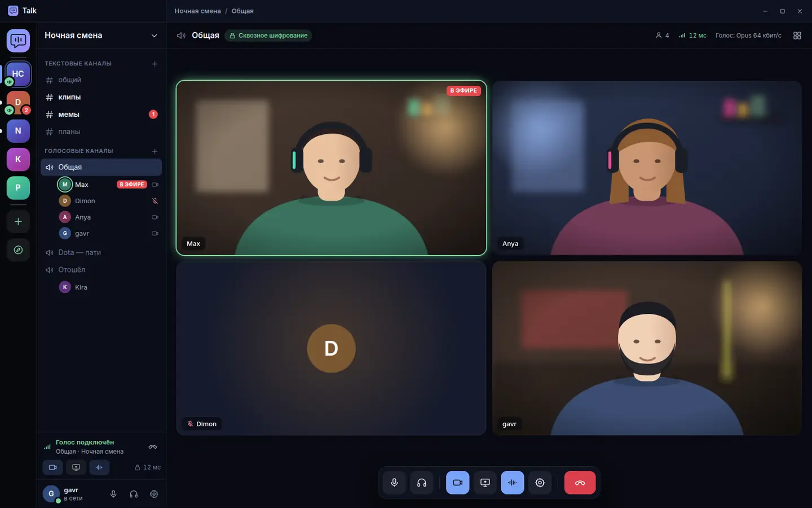Start screen sharing from the call toolbar
The width and height of the screenshot is (812, 508).
[x=485, y=483]
